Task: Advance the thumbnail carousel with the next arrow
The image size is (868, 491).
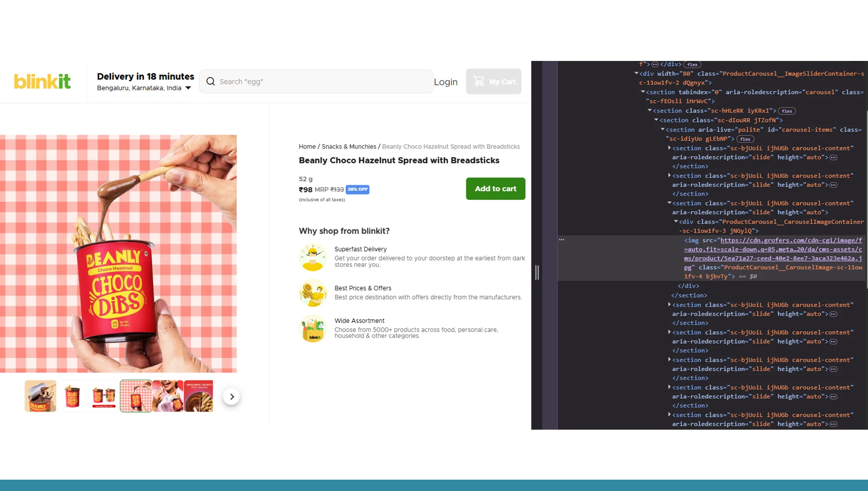Action: [232, 396]
